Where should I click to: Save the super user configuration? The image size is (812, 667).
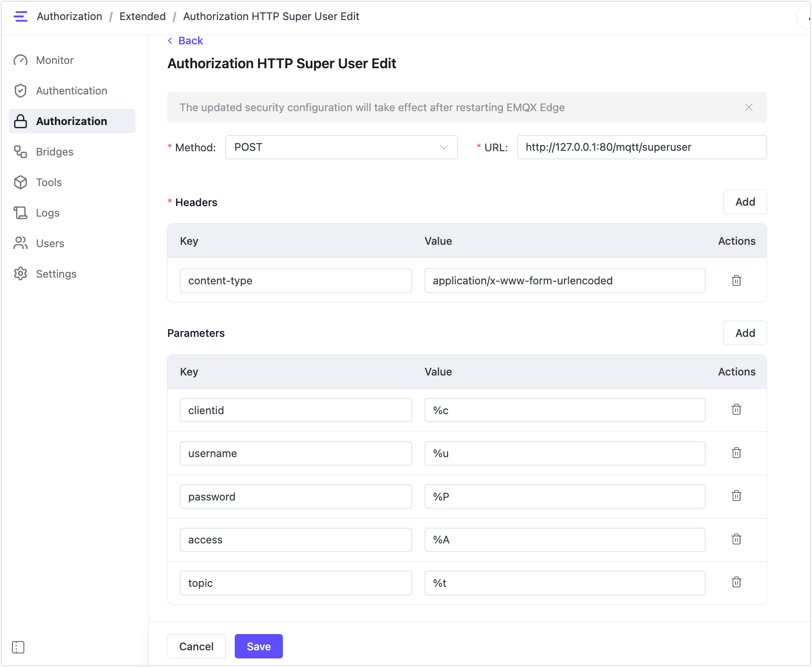259,646
